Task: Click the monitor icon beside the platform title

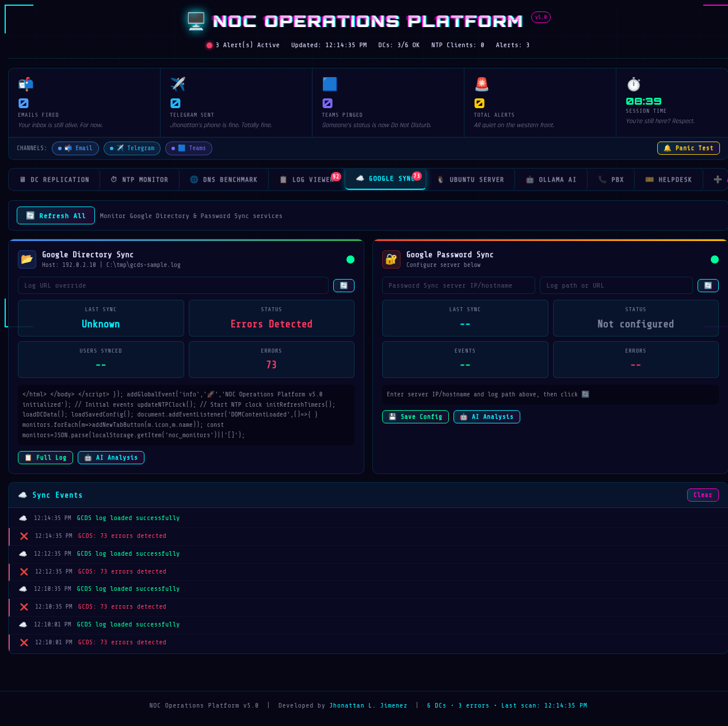Action: click(196, 21)
